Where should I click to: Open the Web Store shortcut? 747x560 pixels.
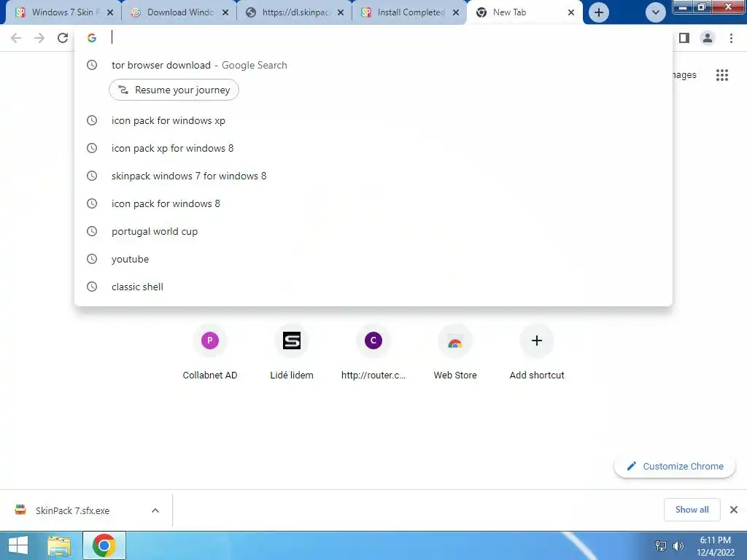point(455,352)
